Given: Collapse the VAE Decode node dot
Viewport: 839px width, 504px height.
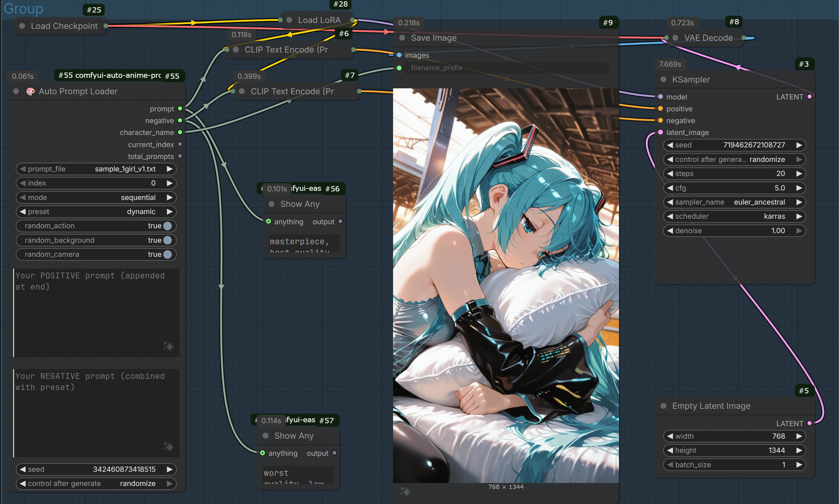Looking at the screenshot, I should point(675,38).
